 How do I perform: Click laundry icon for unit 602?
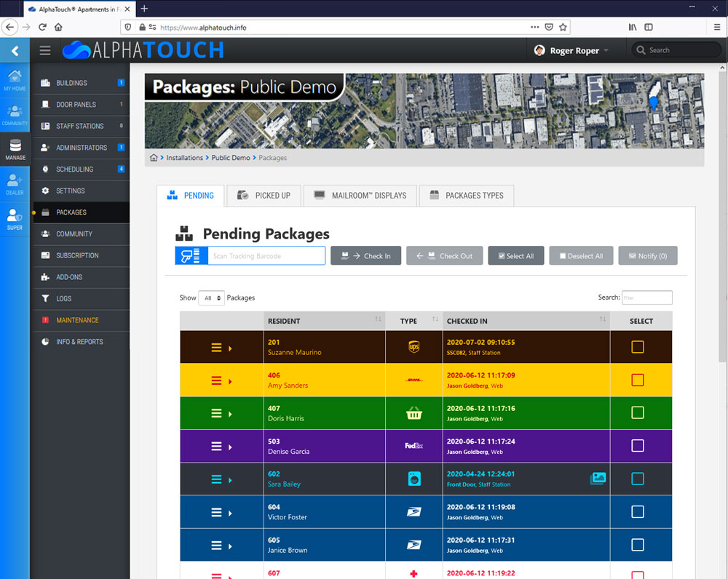pyautogui.click(x=414, y=479)
